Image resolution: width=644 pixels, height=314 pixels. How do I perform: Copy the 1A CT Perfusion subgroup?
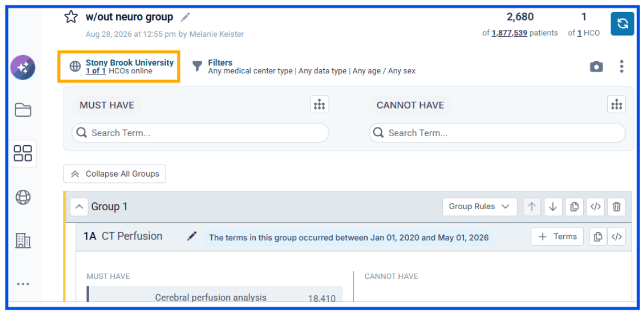pos(598,236)
